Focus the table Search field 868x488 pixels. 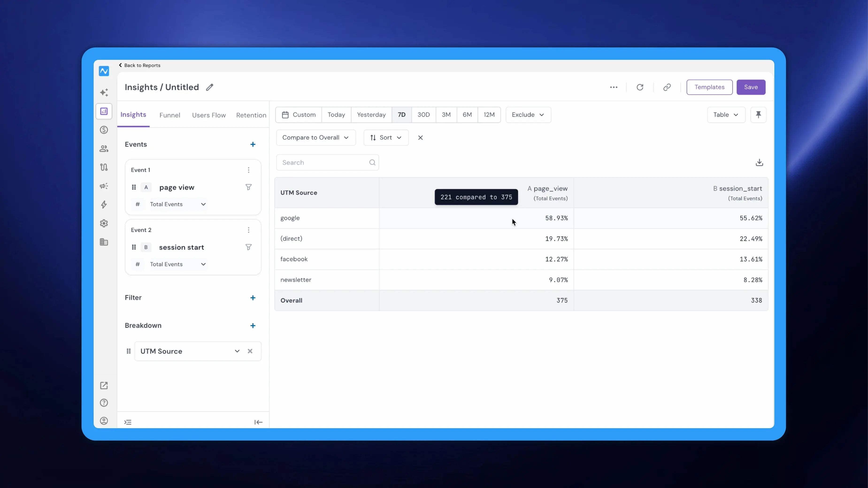point(327,163)
